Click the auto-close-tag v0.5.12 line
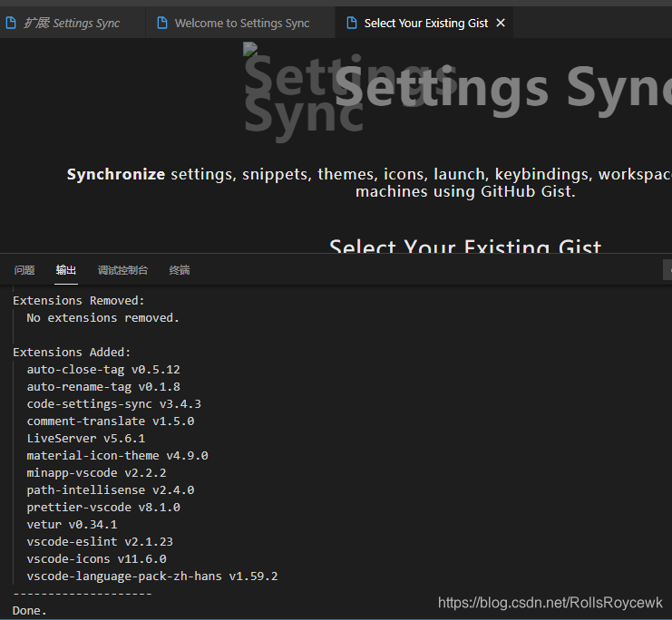This screenshot has height=620, width=672. coord(103,369)
